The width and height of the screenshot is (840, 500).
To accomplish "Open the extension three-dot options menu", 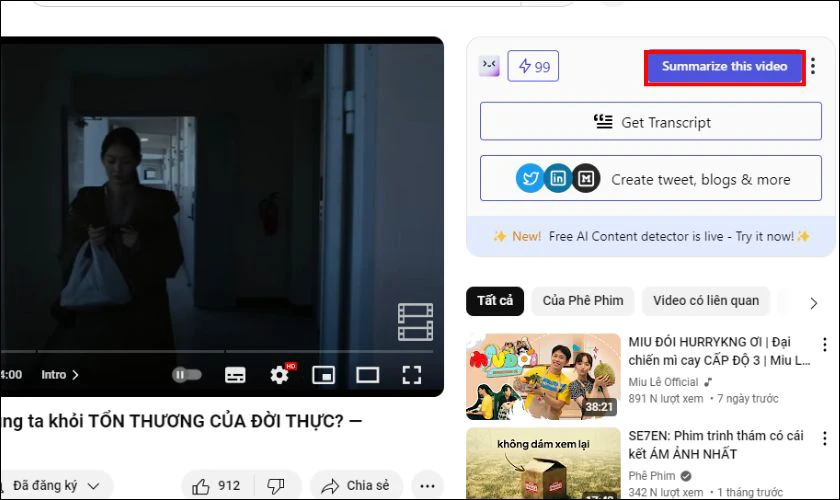I will (813, 66).
